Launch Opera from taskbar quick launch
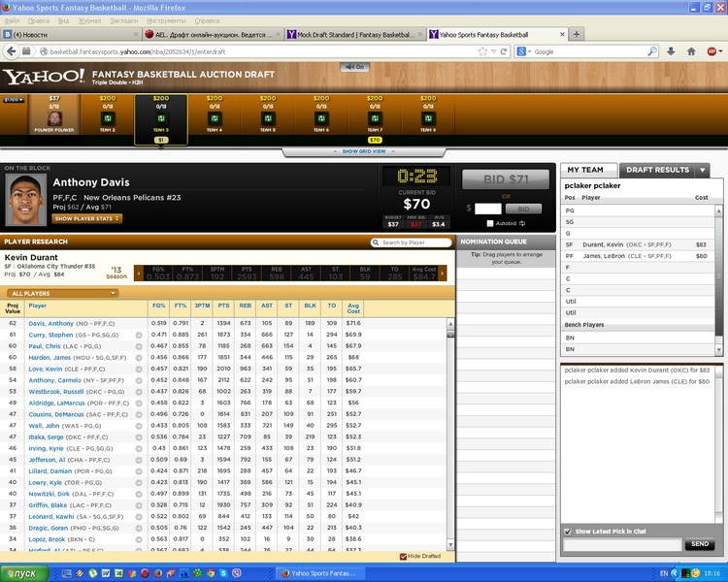This screenshot has width=728, height=582. 145,573
